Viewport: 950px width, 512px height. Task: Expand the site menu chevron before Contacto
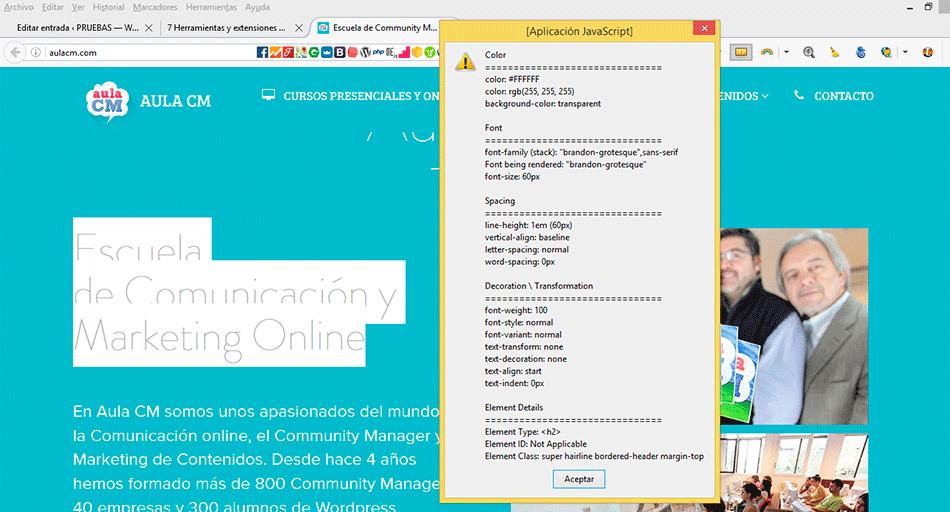[765, 96]
